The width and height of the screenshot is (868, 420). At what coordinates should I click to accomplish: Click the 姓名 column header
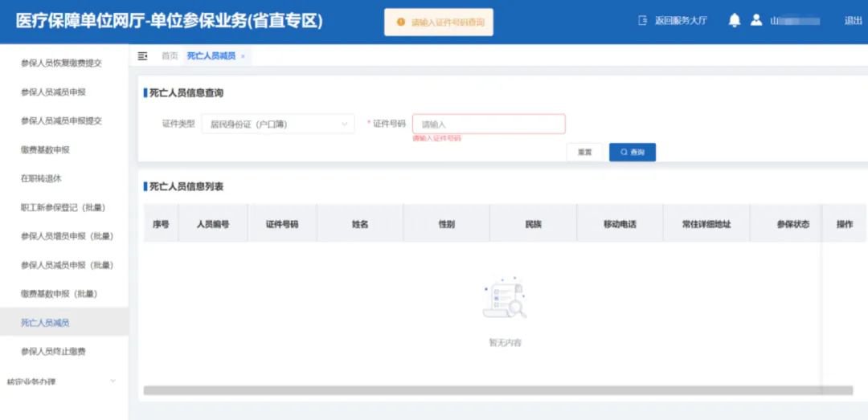pyautogui.click(x=360, y=224)
